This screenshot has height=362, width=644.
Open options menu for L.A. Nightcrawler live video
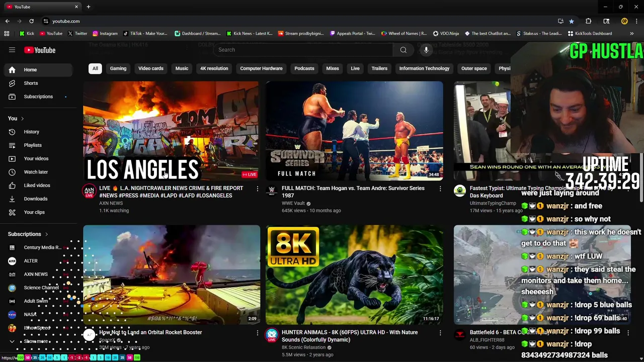[x=257, y=189]
